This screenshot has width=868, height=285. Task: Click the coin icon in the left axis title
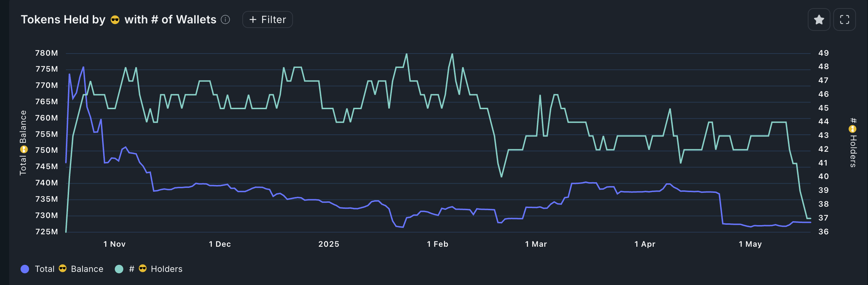pyautogui.click(x=23, y=149)
